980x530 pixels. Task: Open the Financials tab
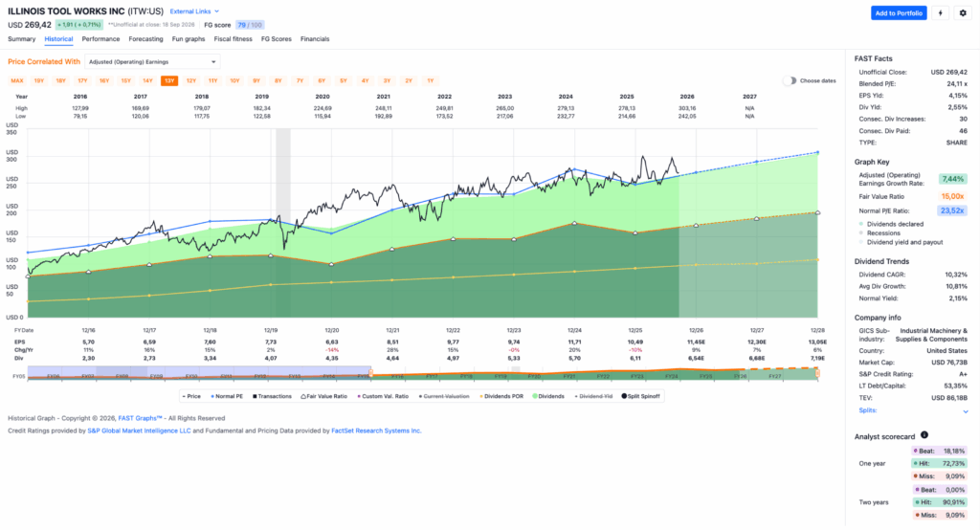[315, 39]
